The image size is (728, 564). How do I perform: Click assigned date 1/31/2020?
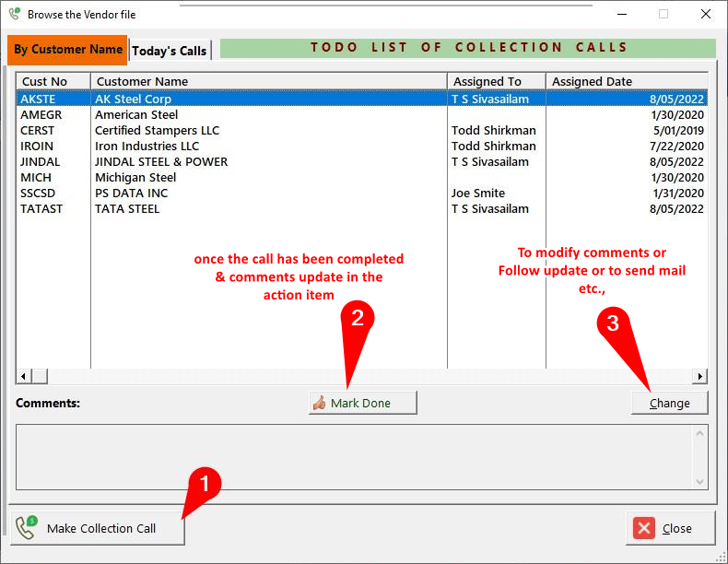[678, 194]
